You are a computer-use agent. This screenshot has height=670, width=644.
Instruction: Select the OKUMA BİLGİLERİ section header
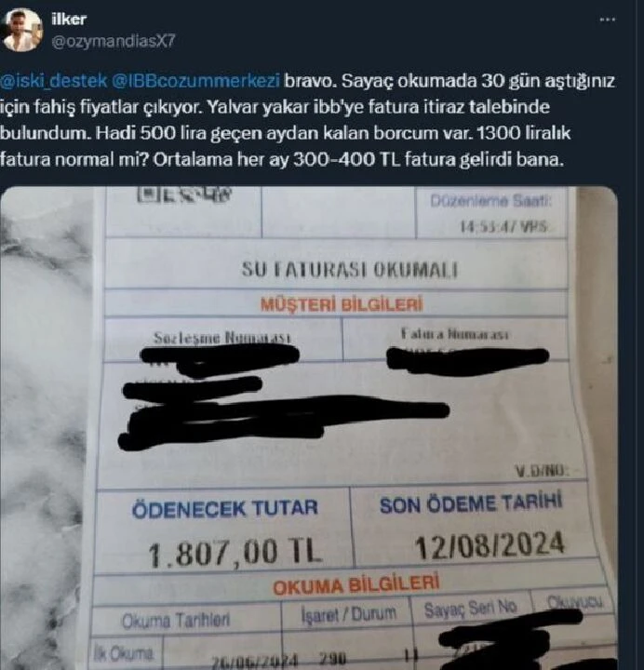(356, 585)
